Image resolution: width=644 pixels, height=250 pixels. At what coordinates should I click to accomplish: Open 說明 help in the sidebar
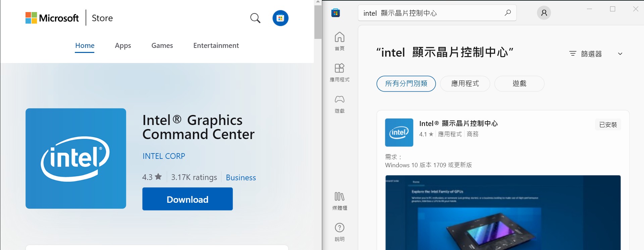click(340, 232)
